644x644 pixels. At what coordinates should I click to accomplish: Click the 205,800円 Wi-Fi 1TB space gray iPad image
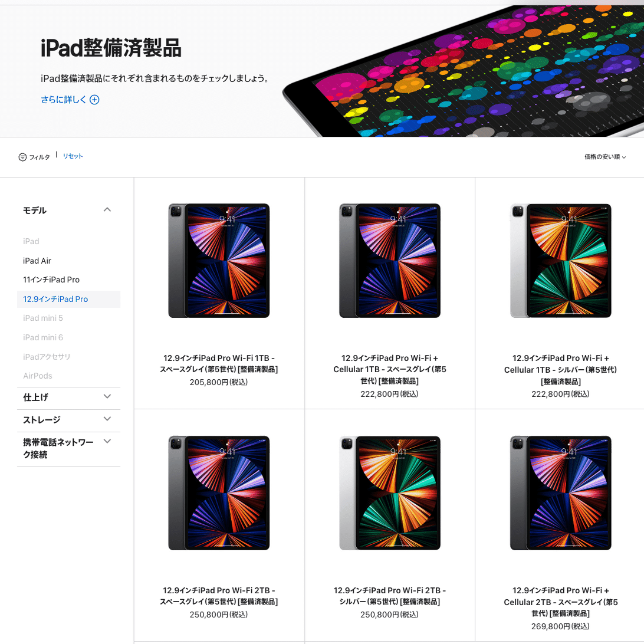[219, 261]
